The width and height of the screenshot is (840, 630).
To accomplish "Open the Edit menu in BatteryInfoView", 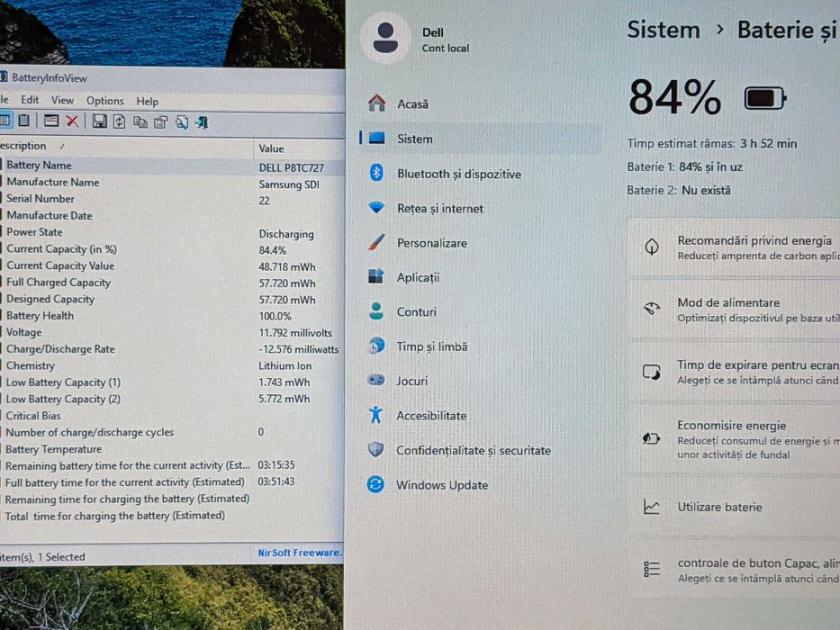I will coord(30,100).
